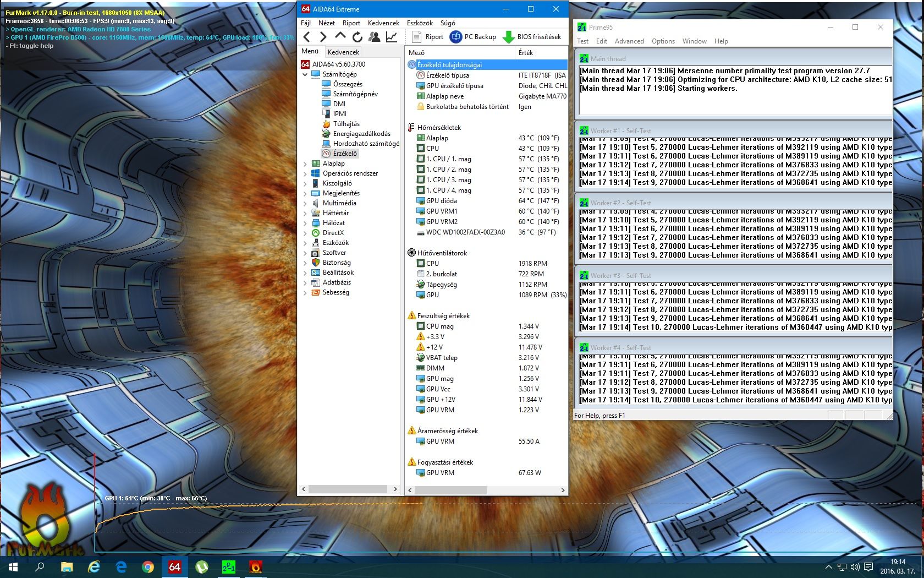Select Számítógépnév tree item
Screen dimensions: 924x578
pyautogui.click(x=355, y=94)
